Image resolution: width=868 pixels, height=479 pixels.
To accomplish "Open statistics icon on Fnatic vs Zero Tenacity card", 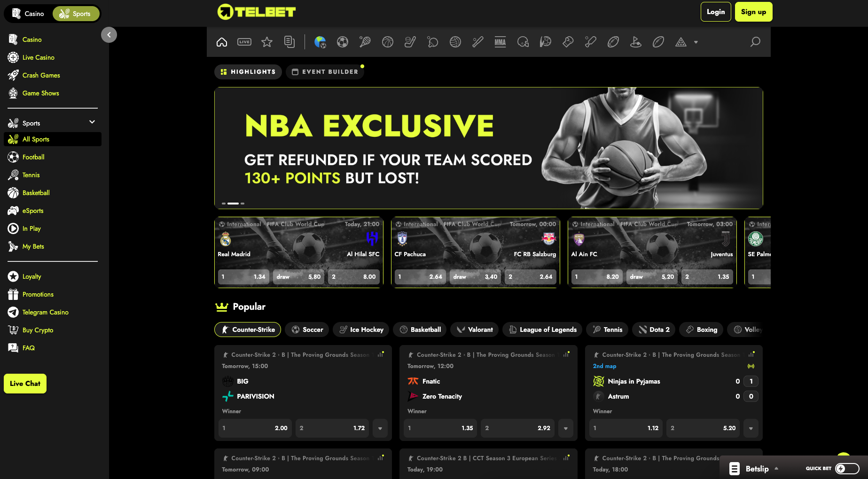I will [x=566, y=354].
